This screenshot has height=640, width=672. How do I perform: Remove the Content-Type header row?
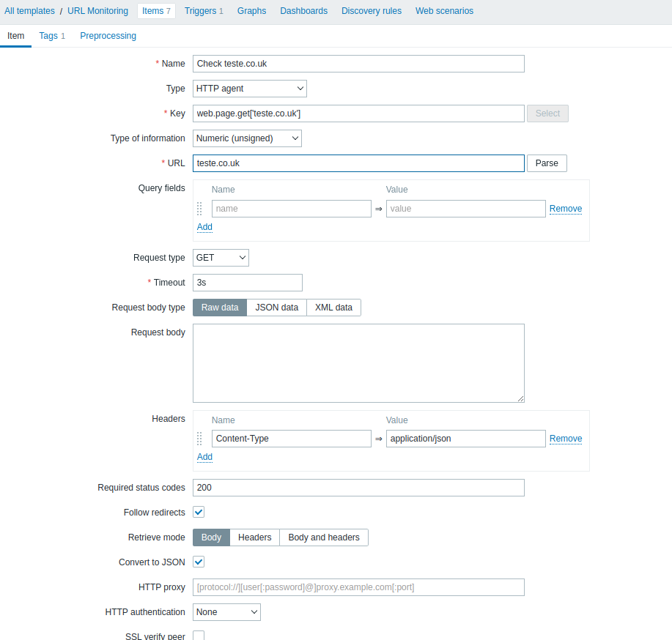click(x=566, y=439)
